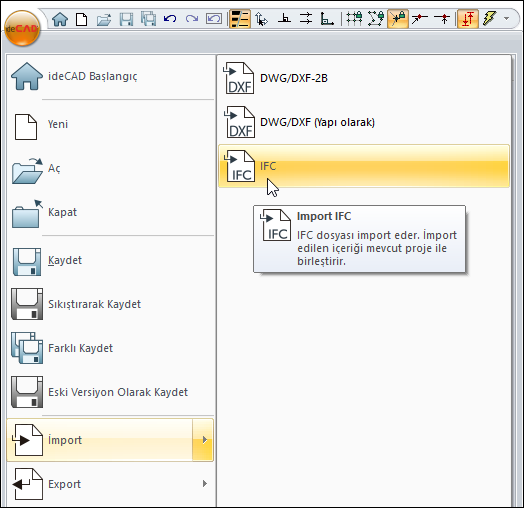Select Yeni from the file menu

point(110,124)
